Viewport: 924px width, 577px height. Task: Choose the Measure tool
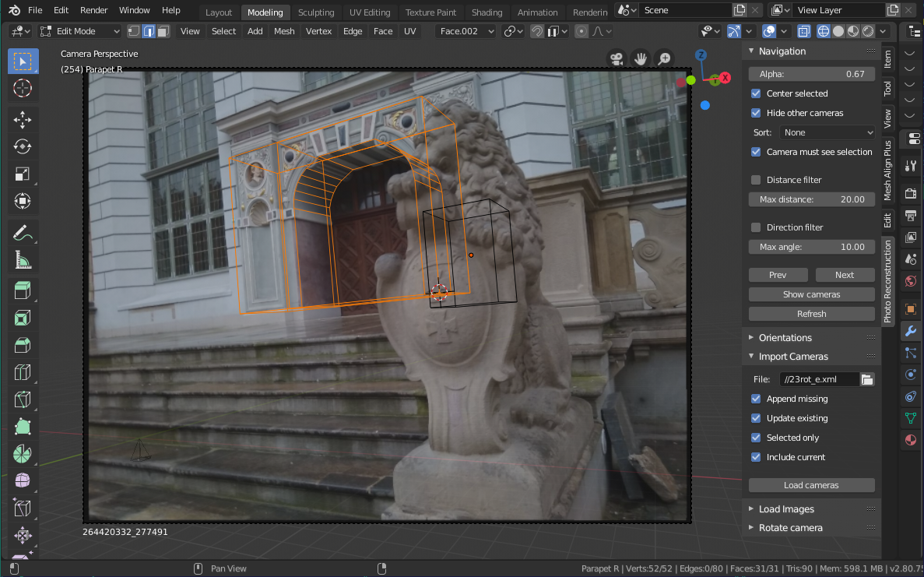[23, 262]
